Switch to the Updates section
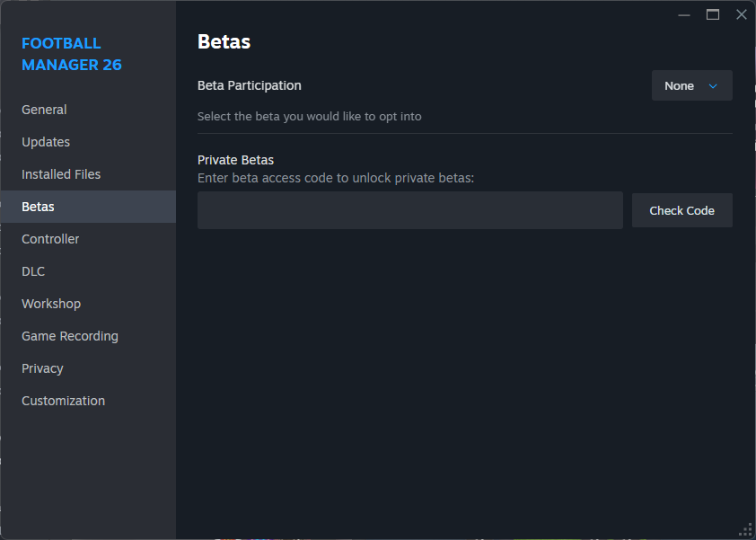Viewport: 756px width, 540px height. tap(46, 142)
